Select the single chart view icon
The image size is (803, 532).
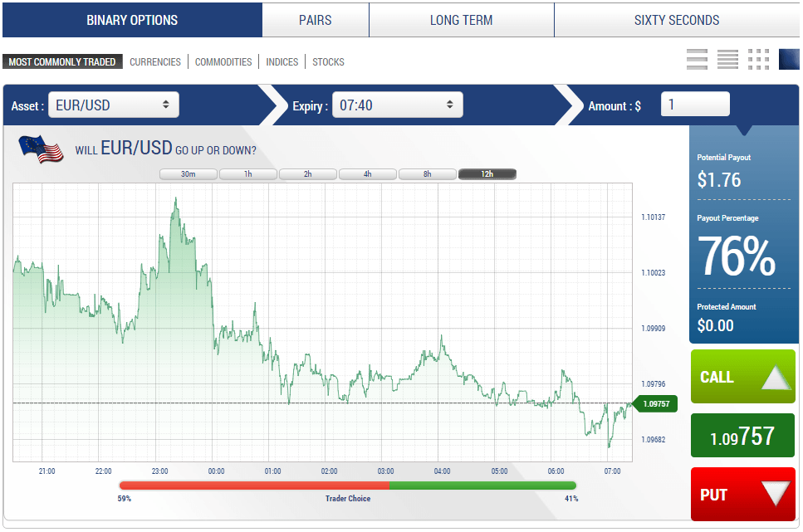[789, 59]
